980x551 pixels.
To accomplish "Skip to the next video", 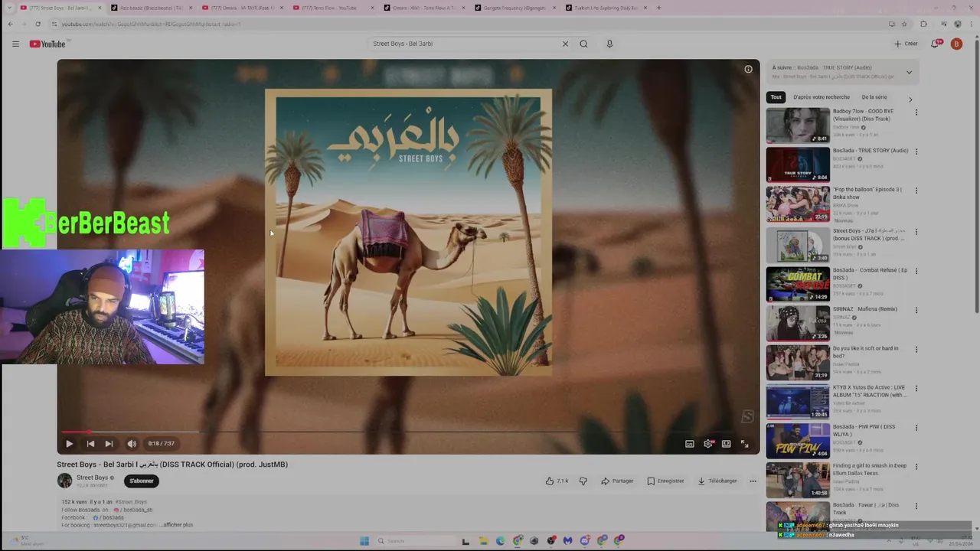I will tap(109, 443).
